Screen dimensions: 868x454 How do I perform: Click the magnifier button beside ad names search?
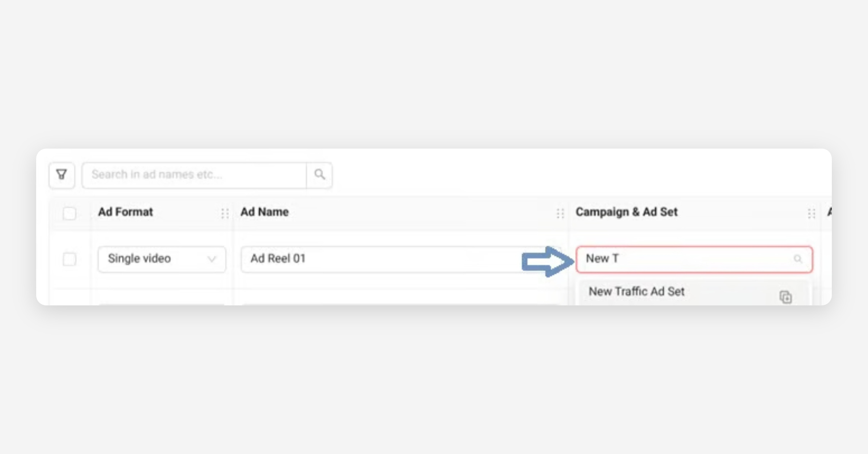(319, 175)
